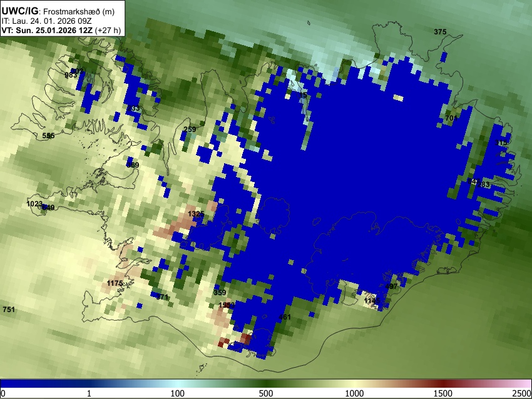Click the "1500" label on the color scale
Screen dimensions: 532x399
point(443,393)
